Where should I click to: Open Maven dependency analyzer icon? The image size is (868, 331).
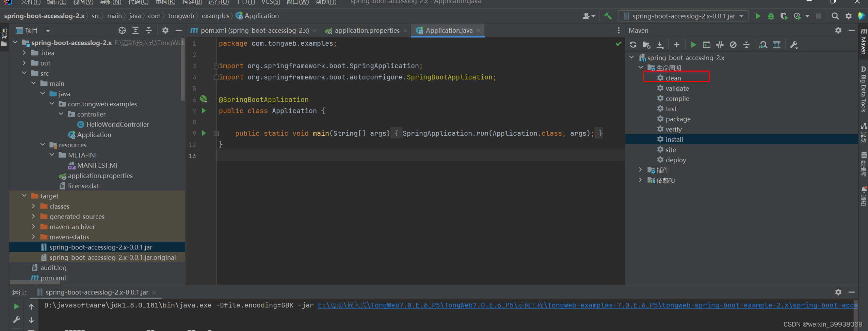[x=763, y=45]
